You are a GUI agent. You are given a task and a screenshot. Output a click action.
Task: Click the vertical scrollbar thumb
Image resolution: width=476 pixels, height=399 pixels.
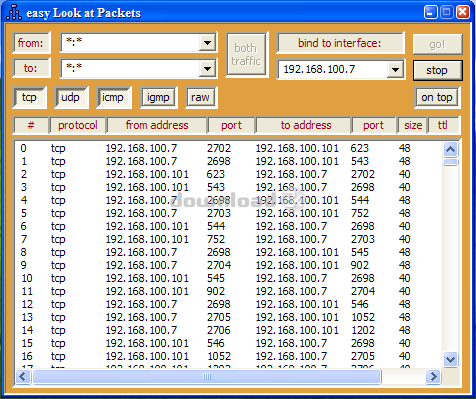(x=451, y=162)
